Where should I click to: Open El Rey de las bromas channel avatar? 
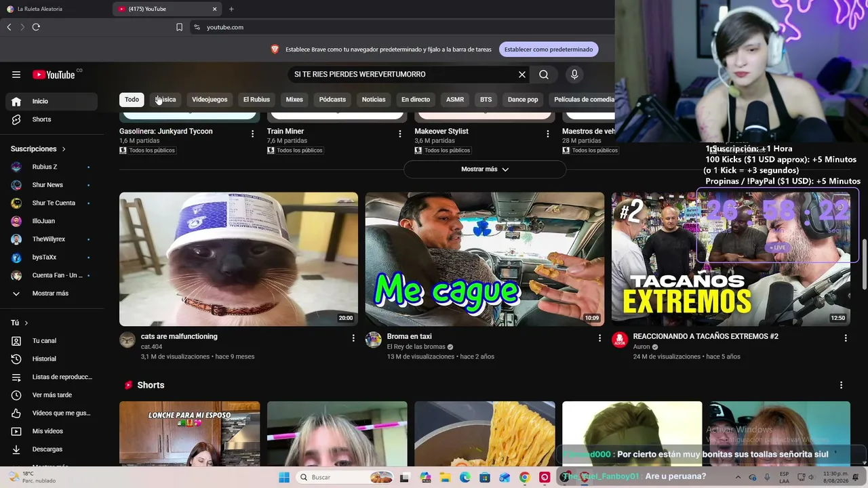tap(374, 340)
